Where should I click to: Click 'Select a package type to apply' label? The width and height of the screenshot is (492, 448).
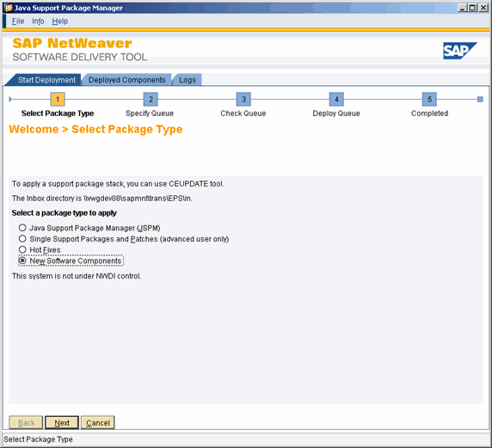coord(64,213)
